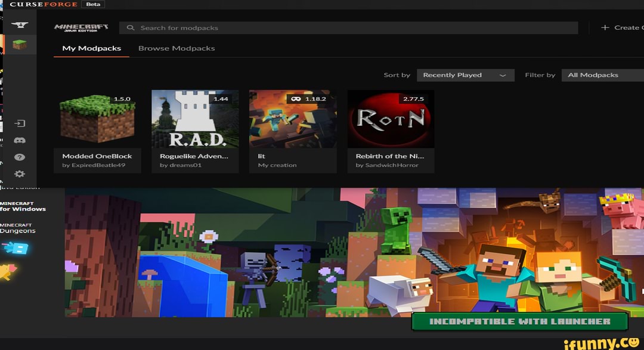This screenshot has width=644, height=350.
Task: Open the Settings gear icon
Action: [x=21, y=174]
